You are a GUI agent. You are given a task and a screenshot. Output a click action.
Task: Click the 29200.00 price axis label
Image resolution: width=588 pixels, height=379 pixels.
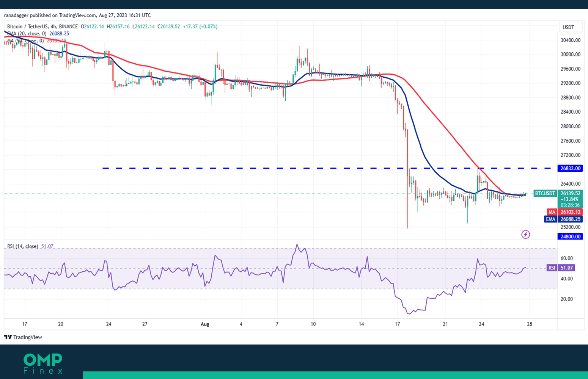571,83
